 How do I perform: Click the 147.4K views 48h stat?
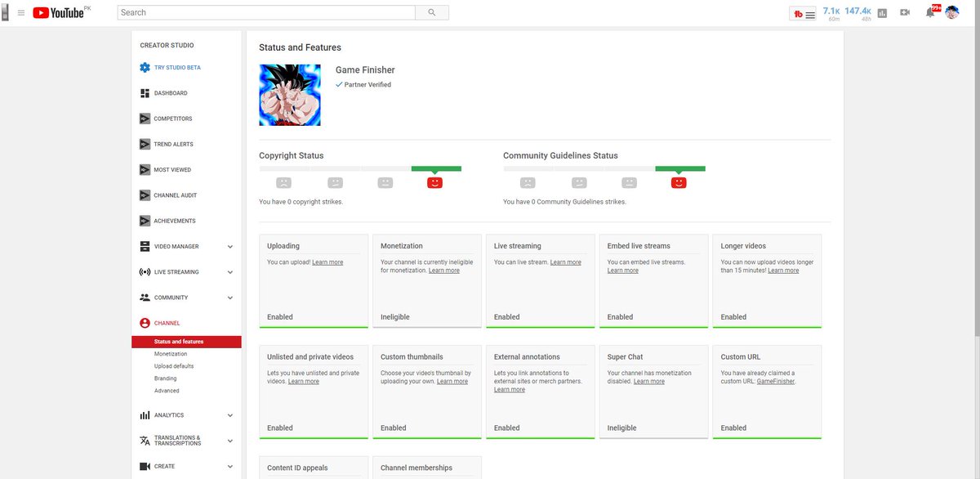(857, 13)
